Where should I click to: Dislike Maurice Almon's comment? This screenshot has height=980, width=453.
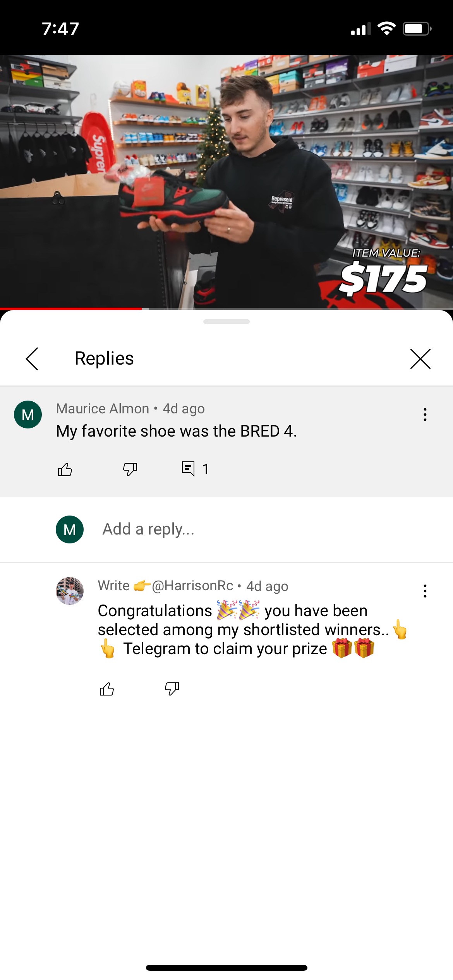(130, 469)
